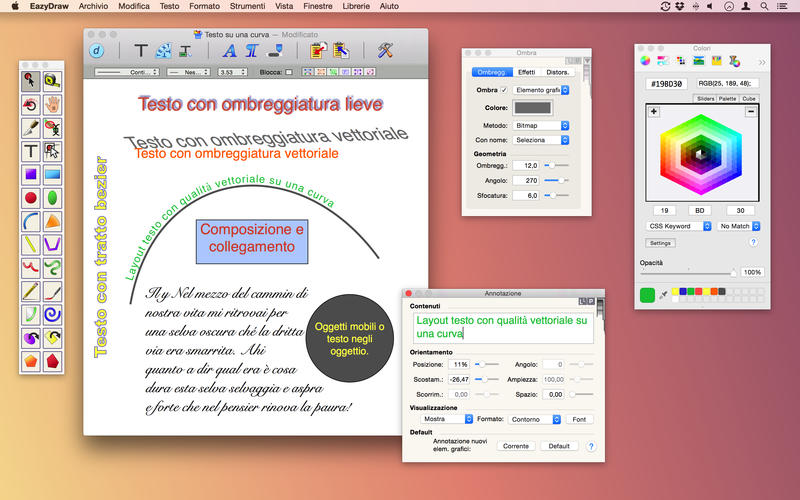Screen dimensions: 800x500
Task: Pick the eyedropper in Colori panel
Action: [x=662, y=295]
